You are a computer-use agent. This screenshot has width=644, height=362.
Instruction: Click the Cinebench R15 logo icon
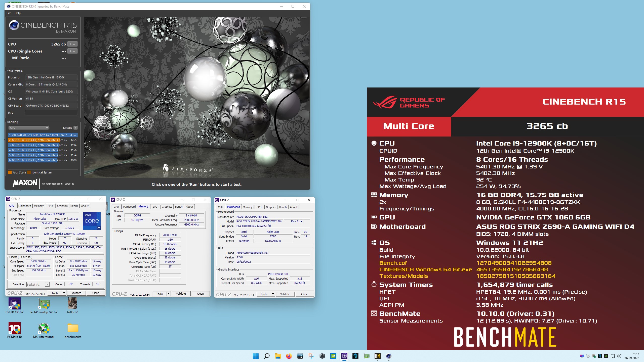(14, 25)
